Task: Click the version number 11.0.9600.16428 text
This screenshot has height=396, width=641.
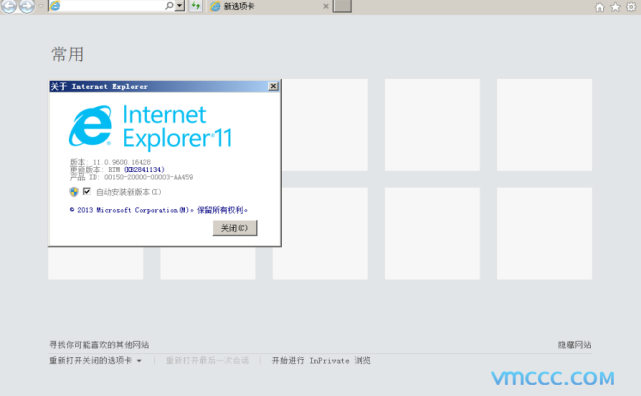Action: [x=122, y=162]
